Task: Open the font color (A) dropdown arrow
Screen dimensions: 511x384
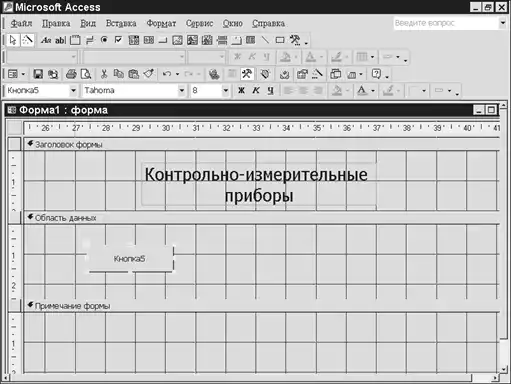Action: pyautogui.click(x=373, y=91)
